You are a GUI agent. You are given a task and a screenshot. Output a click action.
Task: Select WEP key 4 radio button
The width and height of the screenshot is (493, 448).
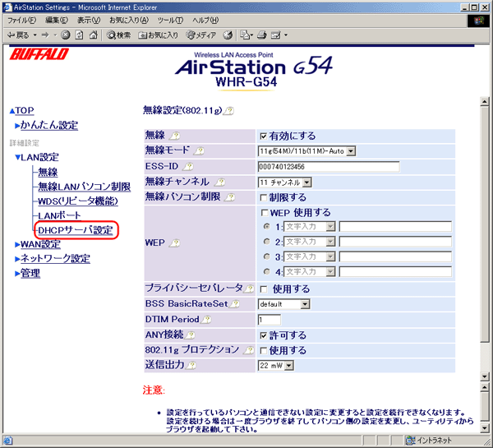click(x=267, y=271)
